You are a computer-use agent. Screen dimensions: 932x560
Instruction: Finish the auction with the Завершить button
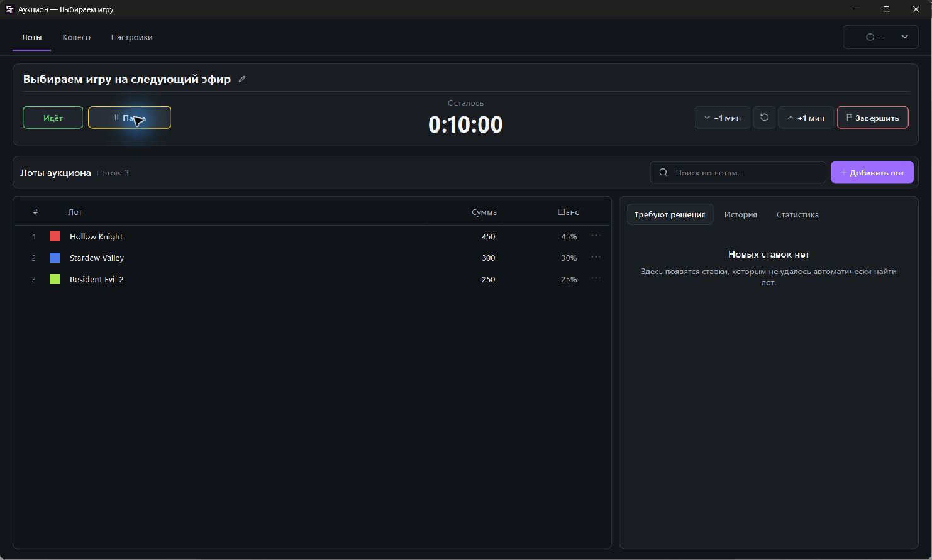872,118
